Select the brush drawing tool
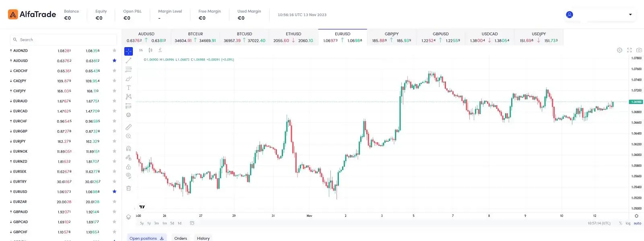The image size is (644, 241). [x=128, y=79]
